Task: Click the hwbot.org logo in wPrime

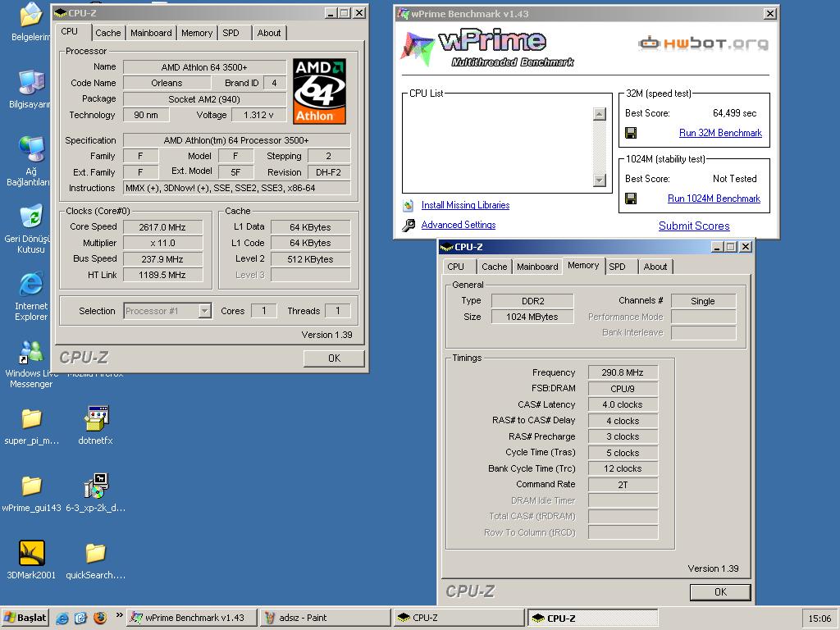Action: [x=703, y=43]
